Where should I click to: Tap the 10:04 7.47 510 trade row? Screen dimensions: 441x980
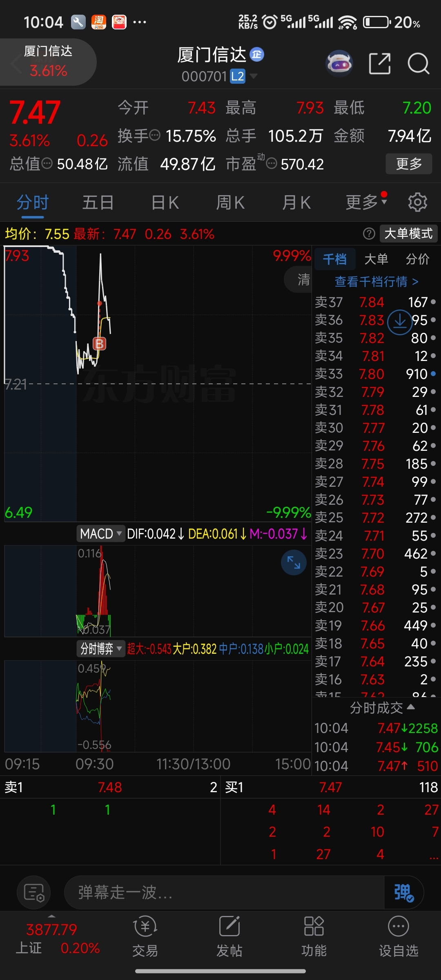point(376,766)
